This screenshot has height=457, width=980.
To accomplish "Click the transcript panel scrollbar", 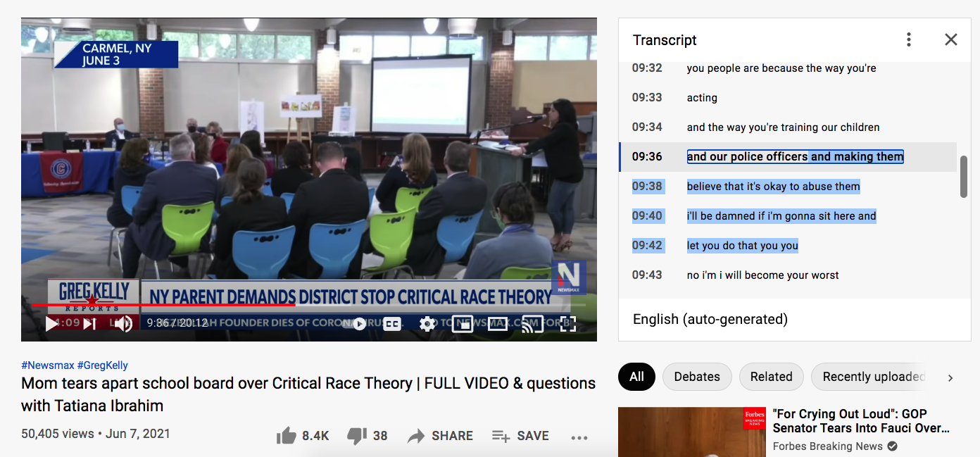I will (964, 177).
